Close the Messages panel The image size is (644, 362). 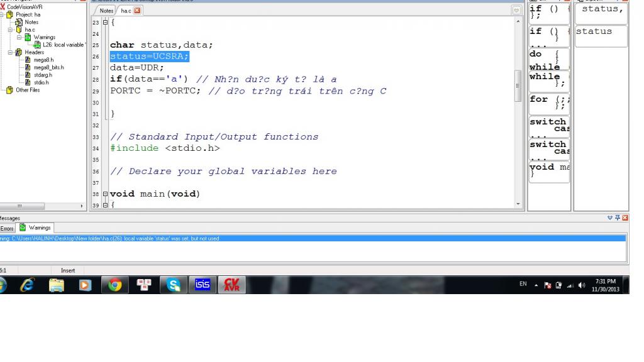point(625,218)
